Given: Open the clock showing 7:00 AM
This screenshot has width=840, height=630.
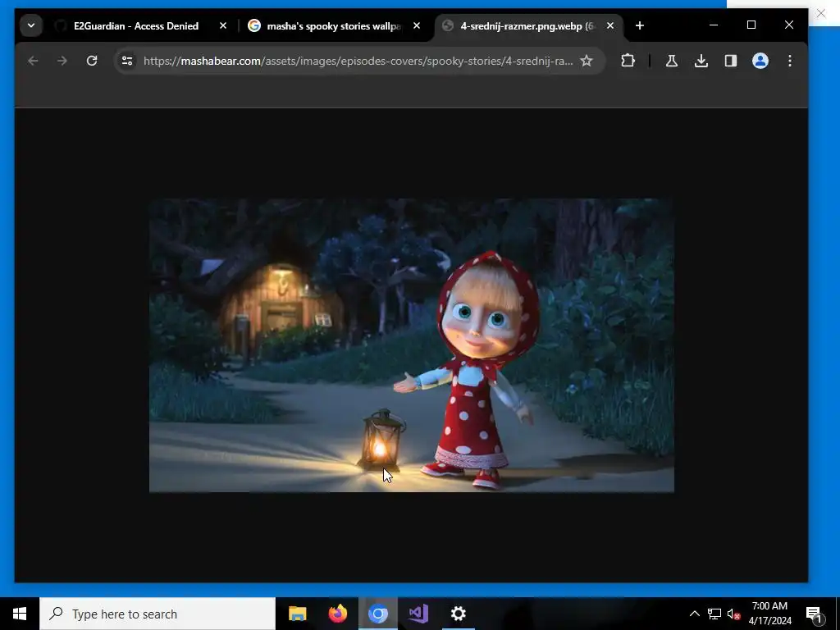Looking at the screenshot, I should point(769,614).
